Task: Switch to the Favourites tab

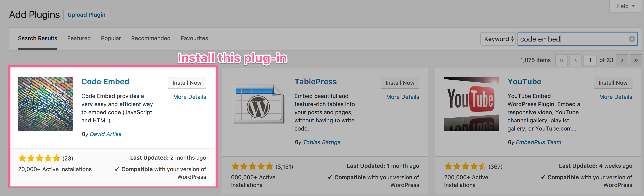Action: pyautogui.click(x=194, y=38)
